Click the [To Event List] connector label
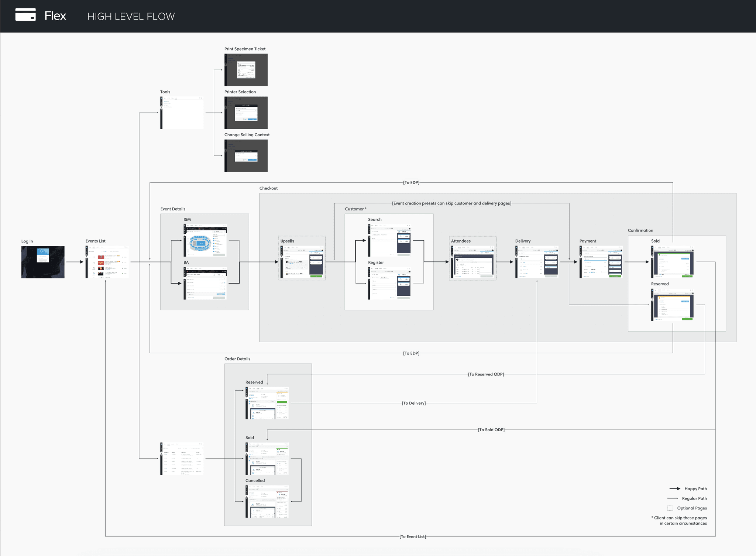756x556 pixels. (413, 536)
